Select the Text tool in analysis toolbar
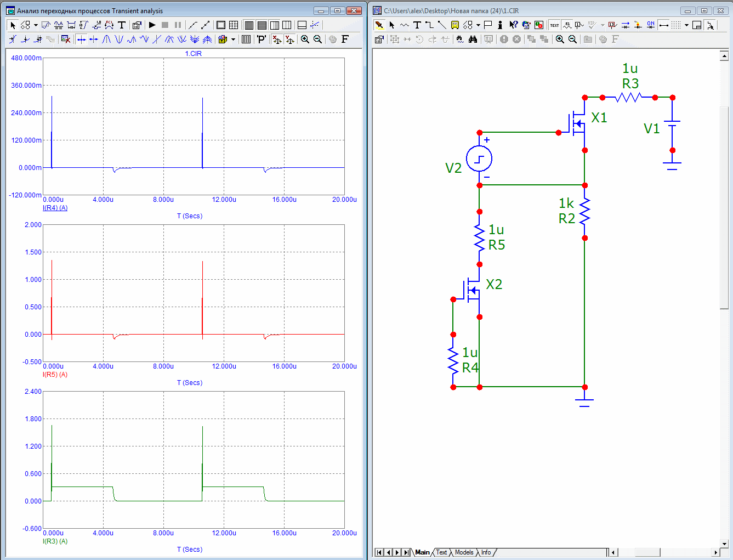The width and height of the screenshot is (733, 560). pos(122,25)
